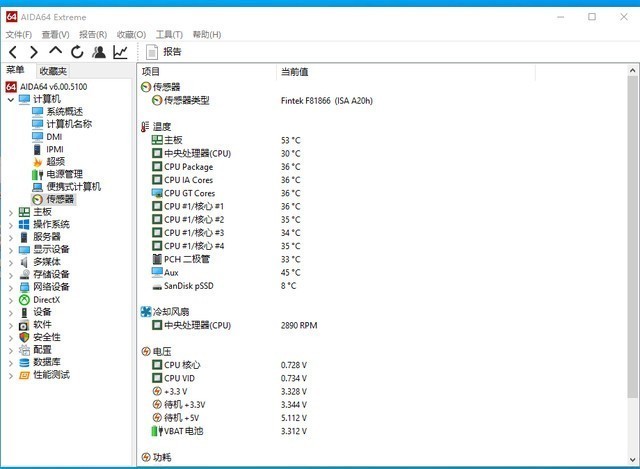The height and width of the screenshot is (469, 640).
Task: Open the user profile toolbar icon
Action: (99, 52)
